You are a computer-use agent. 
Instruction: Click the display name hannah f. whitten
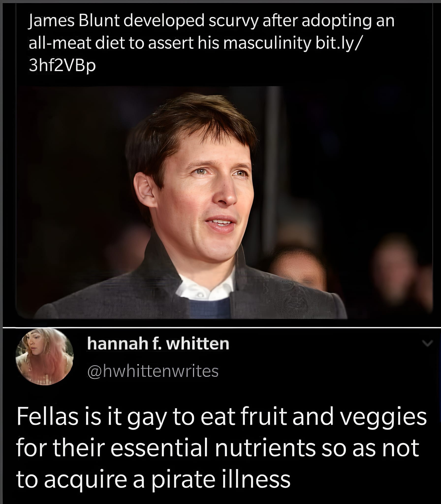click(158, 344)
